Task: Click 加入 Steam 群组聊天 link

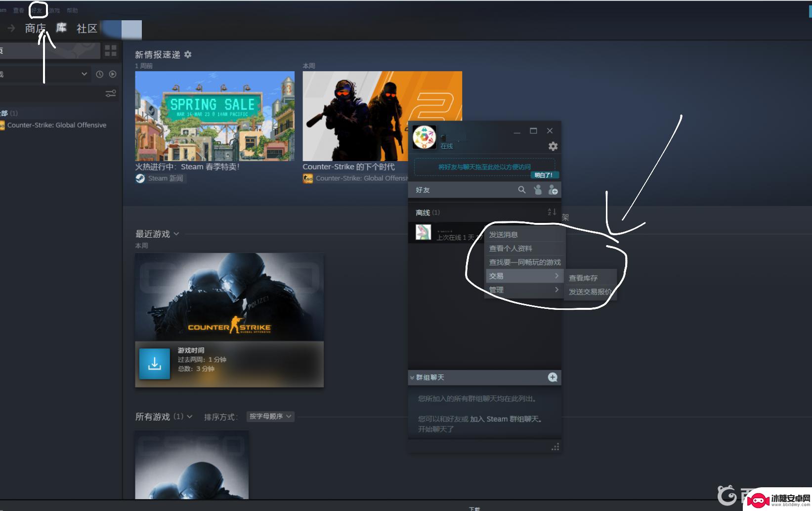Action: tap(506, 419)
